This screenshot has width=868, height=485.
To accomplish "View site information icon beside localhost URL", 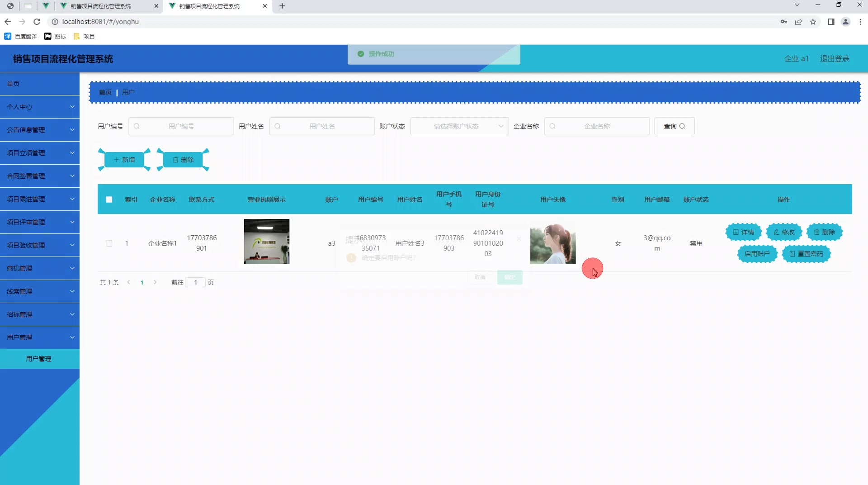I will (55, 22).
